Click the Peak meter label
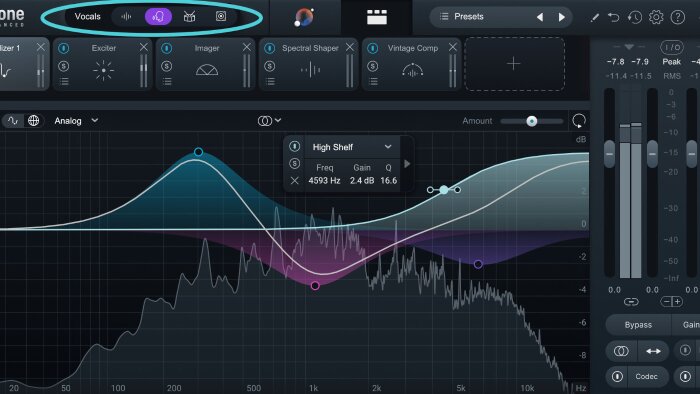The height and width of the screenshot is (394, 700). point(671,62)
